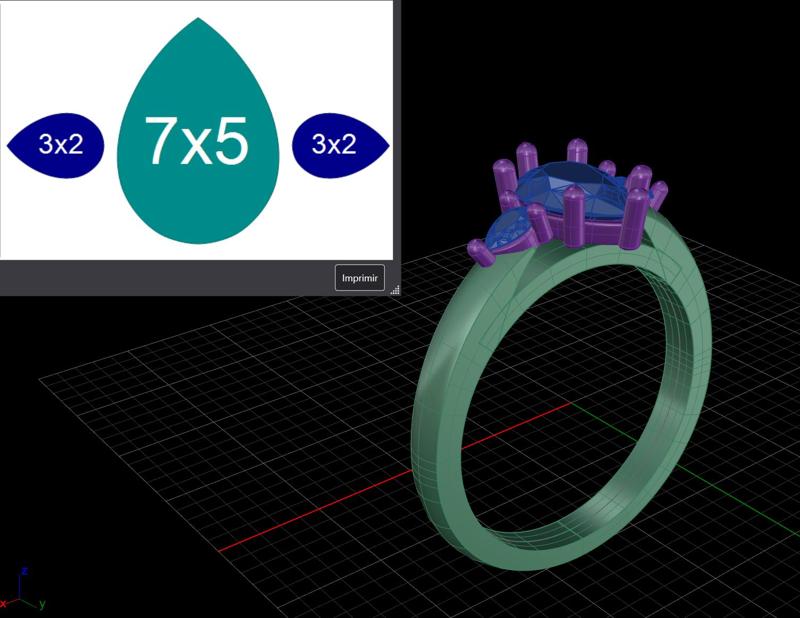Click the "7x5" size label text
The height and width of the screenshot is (618, 800).
197,141
